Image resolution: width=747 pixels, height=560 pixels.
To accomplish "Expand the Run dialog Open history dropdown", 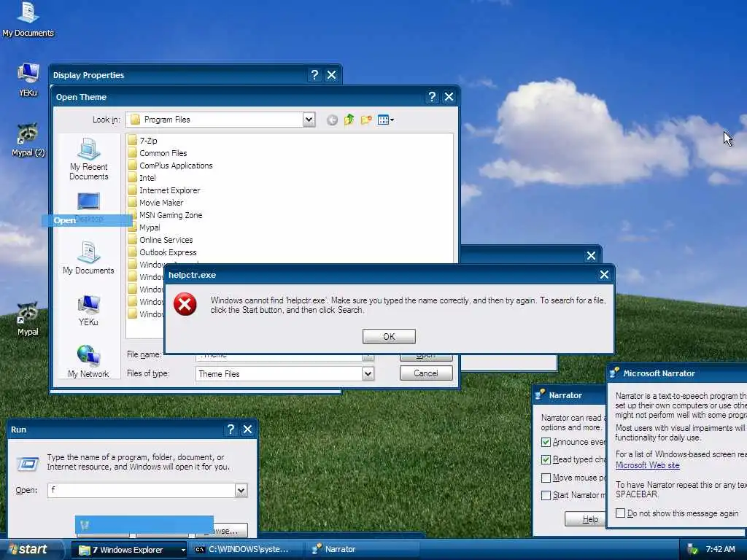I will coord(241,490).
